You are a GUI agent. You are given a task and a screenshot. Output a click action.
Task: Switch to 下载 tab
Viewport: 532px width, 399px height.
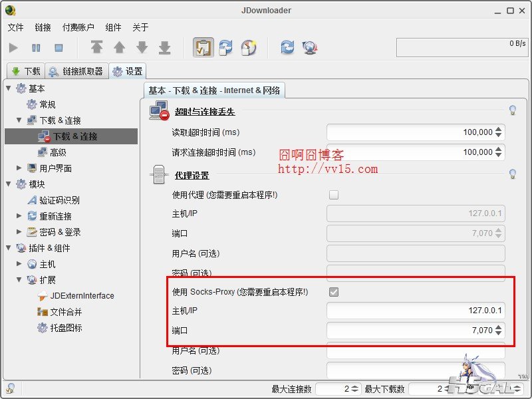26,71
